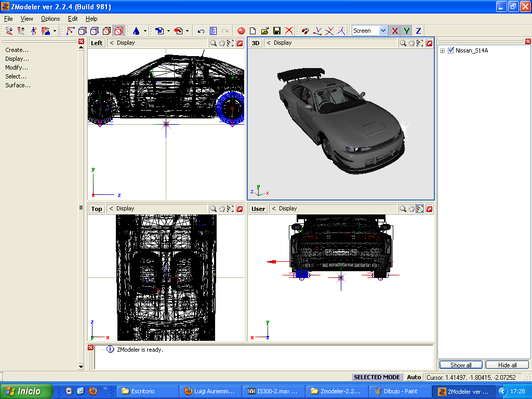Open the Options menu

(x=50, y=18)
